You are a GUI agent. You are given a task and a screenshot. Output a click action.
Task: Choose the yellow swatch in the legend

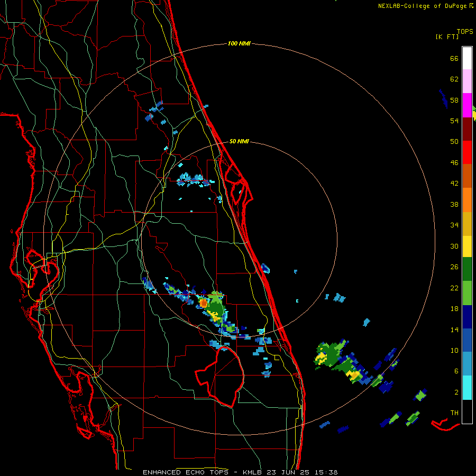point(467,246)
